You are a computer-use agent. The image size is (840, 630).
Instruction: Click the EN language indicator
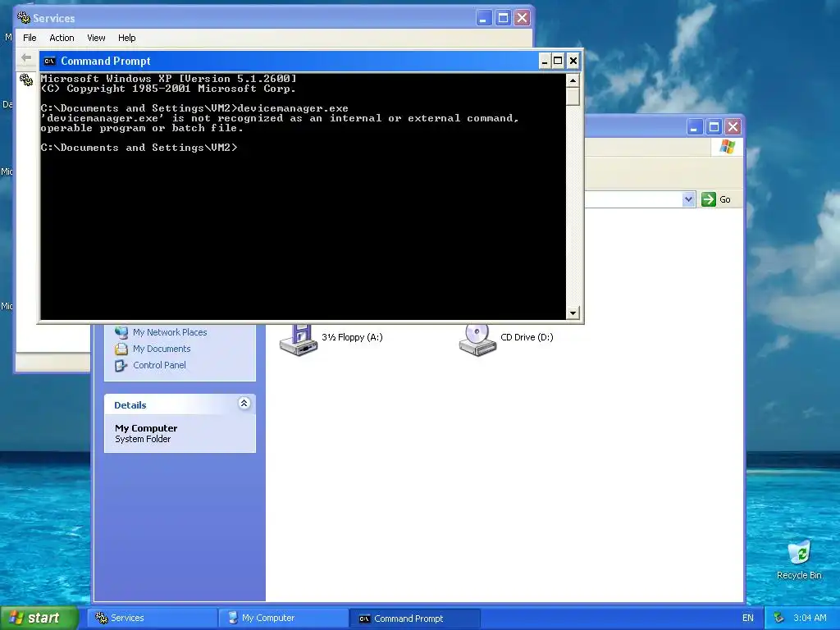(748, 618)
